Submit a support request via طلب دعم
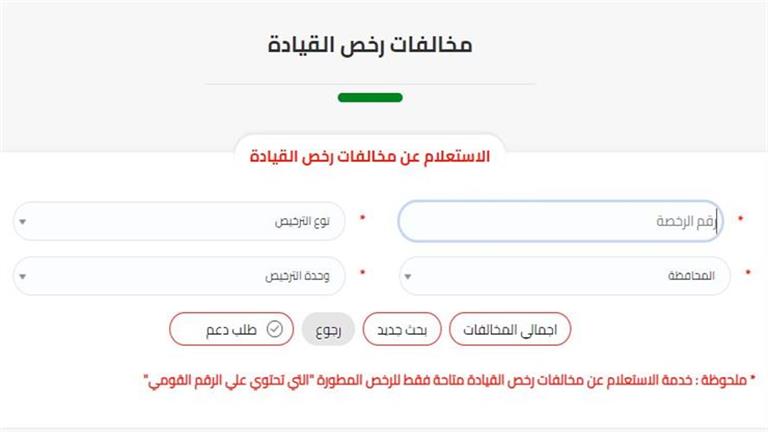The width and height of the screenshot is (768, 432). (232, 328)
